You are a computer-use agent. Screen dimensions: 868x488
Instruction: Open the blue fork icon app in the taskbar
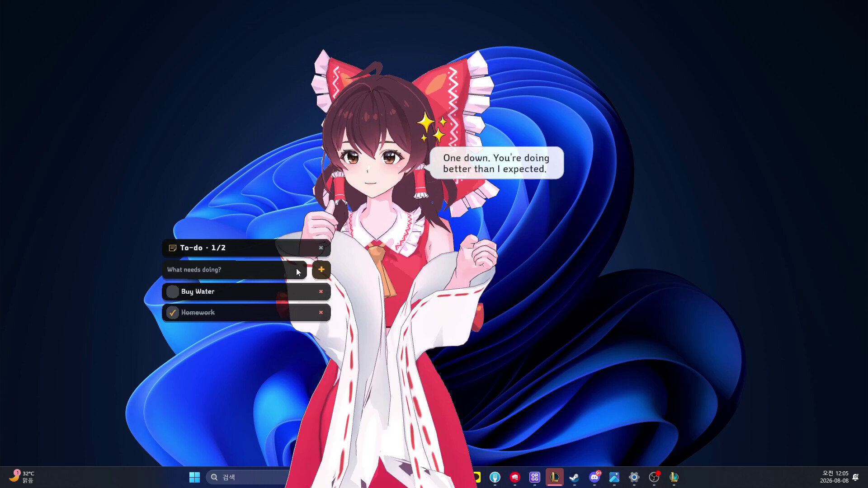tap(495, 477)
